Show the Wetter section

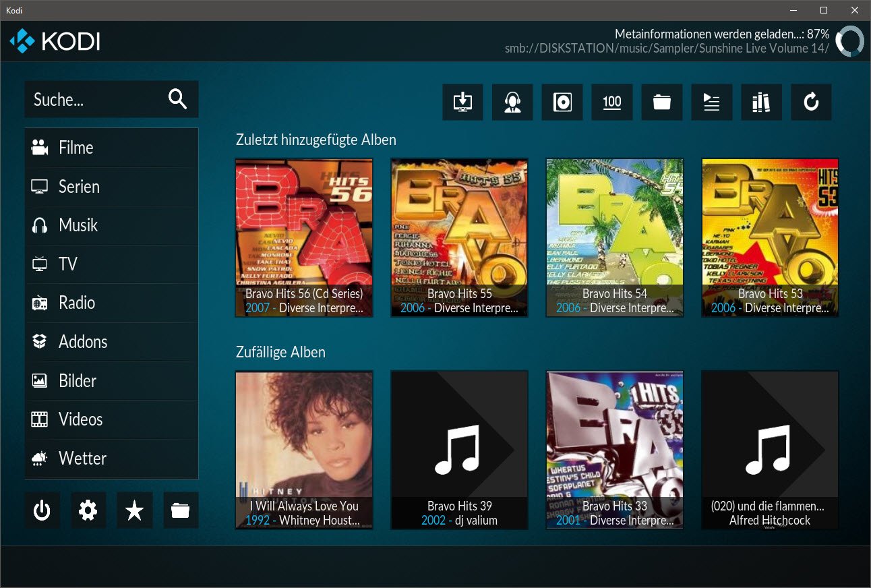(x=112, y=459)
